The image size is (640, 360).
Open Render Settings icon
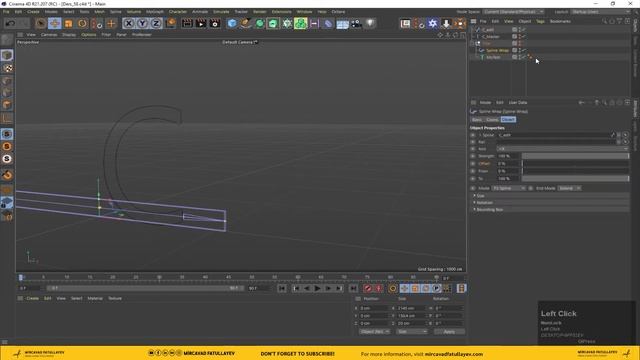(x=215, y=23)
